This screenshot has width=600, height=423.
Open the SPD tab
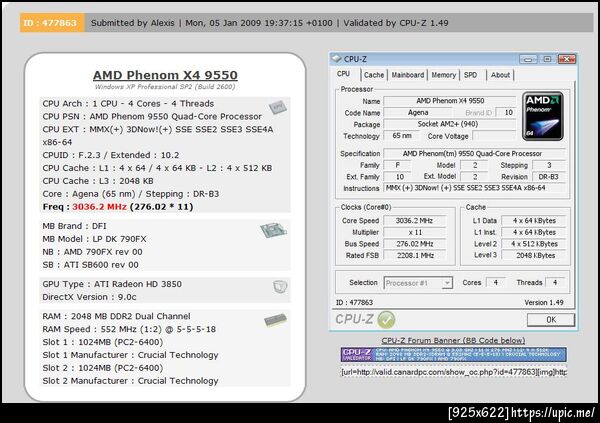click(470, 75)
